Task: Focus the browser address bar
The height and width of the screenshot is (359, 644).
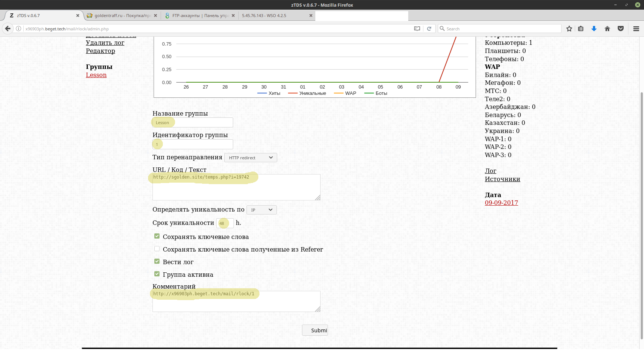Action: point(218,29)
